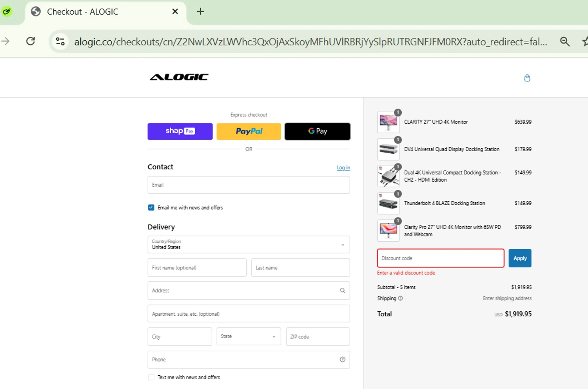588x389 pixels.
Task: Open the Country/Region dropdown
Action: (249, 244)
